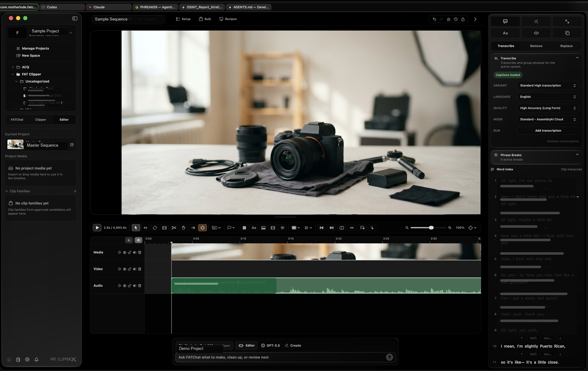The width and height of the screenshot is (588, 371).
Task: Click the timeline zoom slider handle
Action: coord(431,228)
